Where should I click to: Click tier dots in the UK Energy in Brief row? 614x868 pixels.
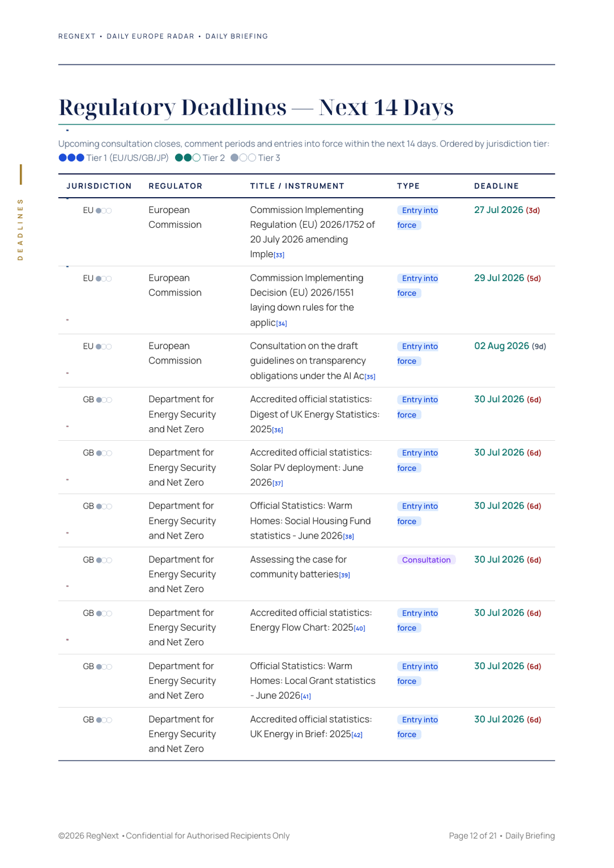tap(104, 720)
